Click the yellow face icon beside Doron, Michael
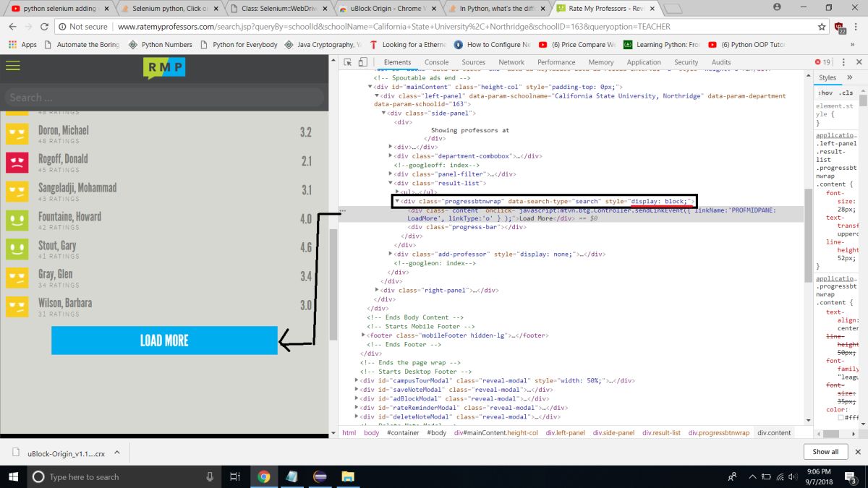The height and width of the screenshot is (488, 868). tap(17, 134)
